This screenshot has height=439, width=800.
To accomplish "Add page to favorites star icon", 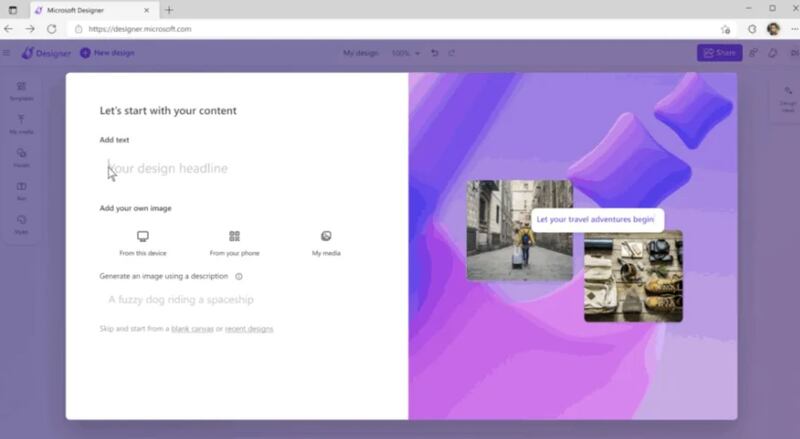I will (x=726, y=30).
